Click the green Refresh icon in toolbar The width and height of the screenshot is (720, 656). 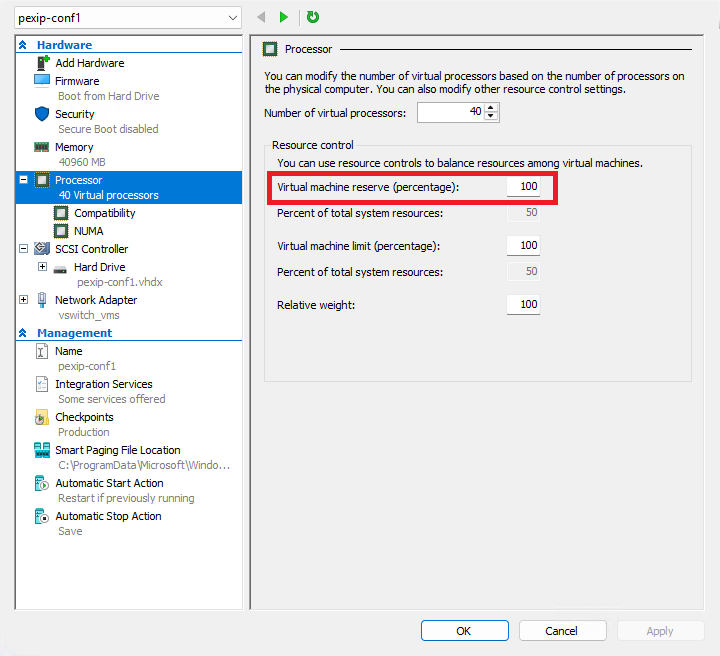pyautogui.click(x=313, y=17)
